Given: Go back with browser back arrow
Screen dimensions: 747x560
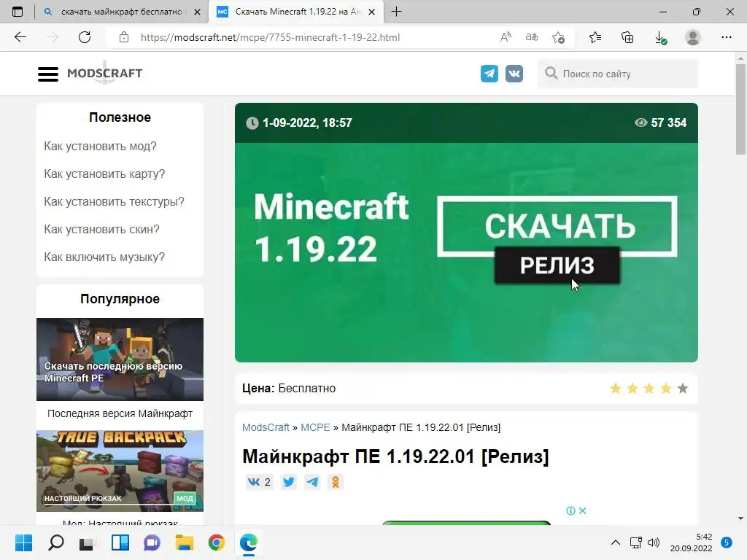Looking at the screenshot, I should coord(20,37).
